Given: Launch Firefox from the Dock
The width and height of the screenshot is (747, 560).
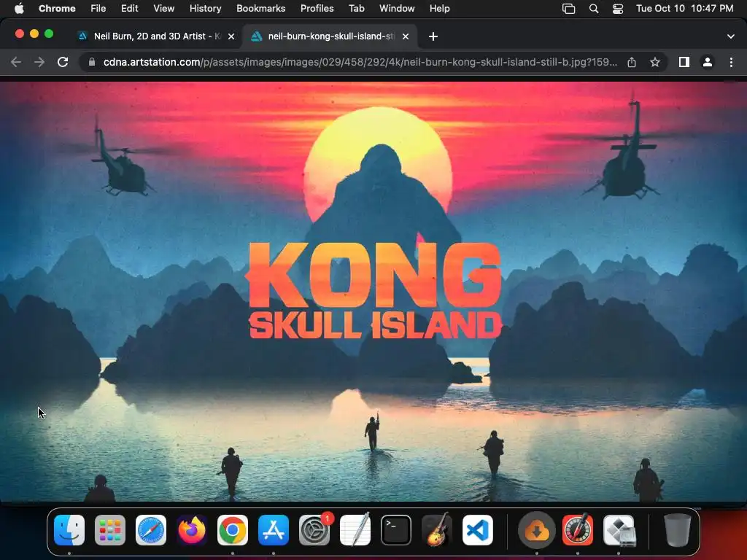Looking at the screenshot, I should coord(192,530).
